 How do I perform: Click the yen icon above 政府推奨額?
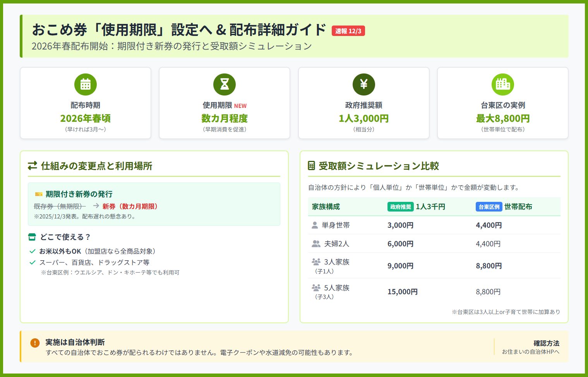tap(363, 84)
